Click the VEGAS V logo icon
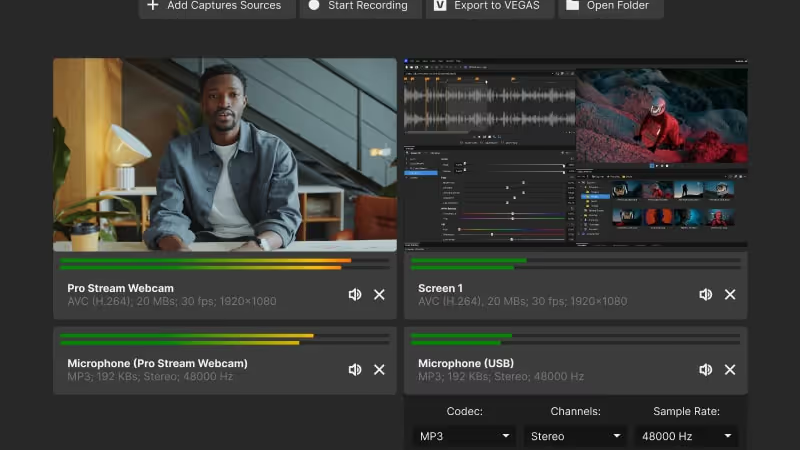This screenshot has width=800, height=450. coord(440,6)
